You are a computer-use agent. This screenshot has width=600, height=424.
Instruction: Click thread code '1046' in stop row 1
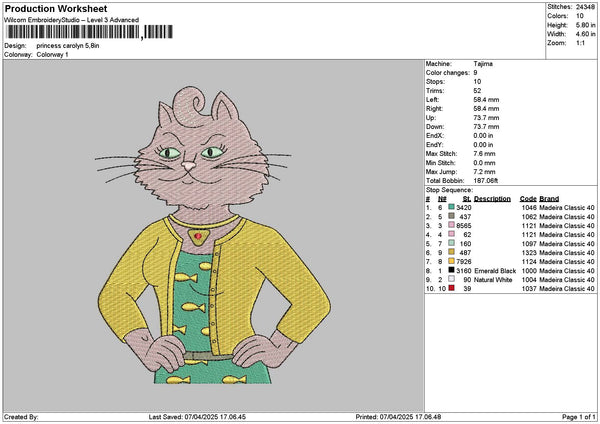tap(529, 208)
